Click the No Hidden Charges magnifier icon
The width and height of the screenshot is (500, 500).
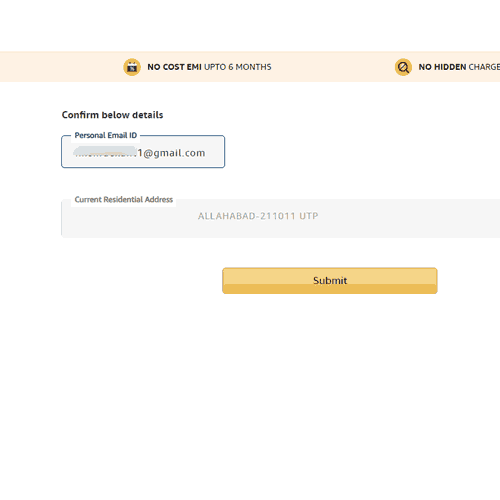(x=403, y=67)
